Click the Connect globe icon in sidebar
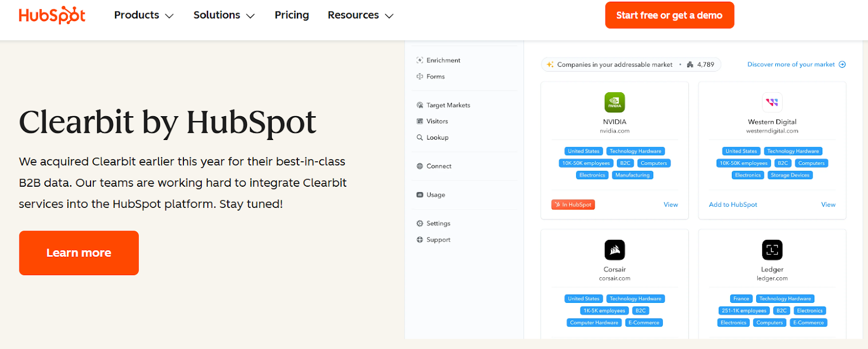868x349 pixels. pyautogui.click(x=420, y=167)
